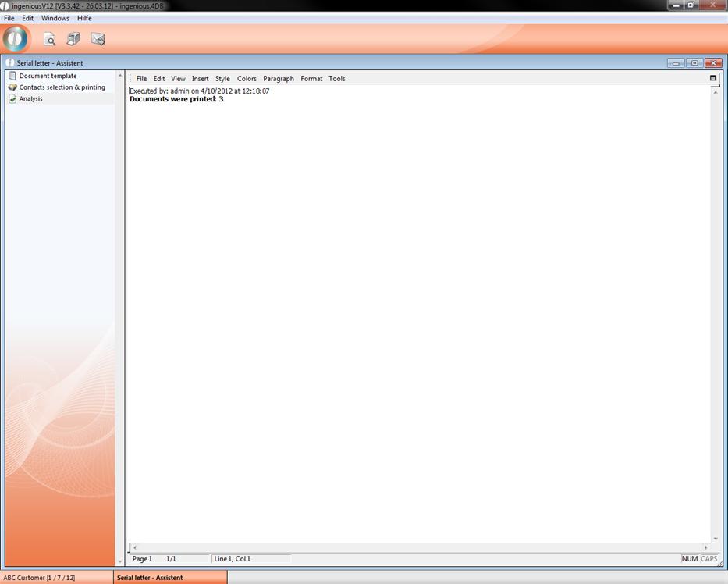728x584 pixels.
Task: Open the document search magnifier icon
Action: coord(49,39)
